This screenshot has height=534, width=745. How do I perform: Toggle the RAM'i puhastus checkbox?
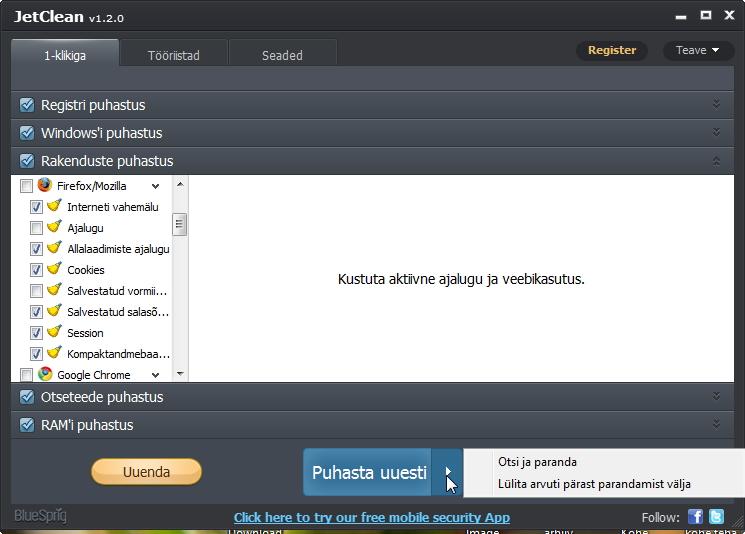pos(27,425)
